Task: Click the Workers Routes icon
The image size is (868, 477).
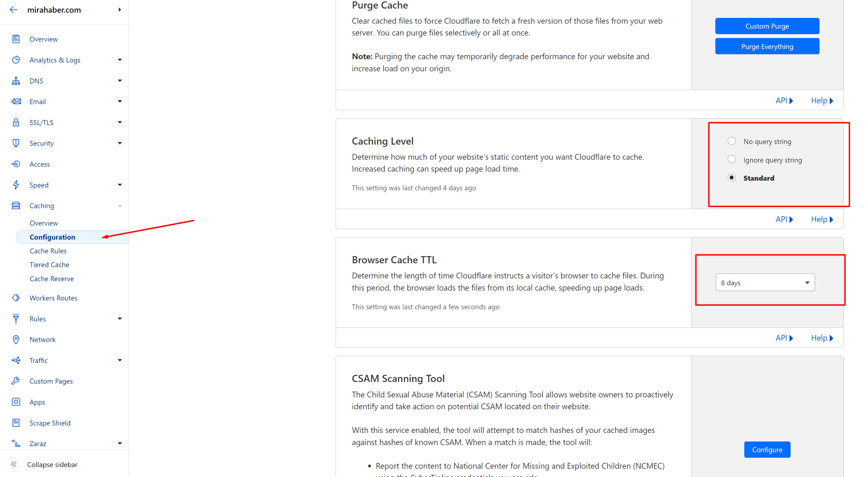Action: tap(16, 298)
